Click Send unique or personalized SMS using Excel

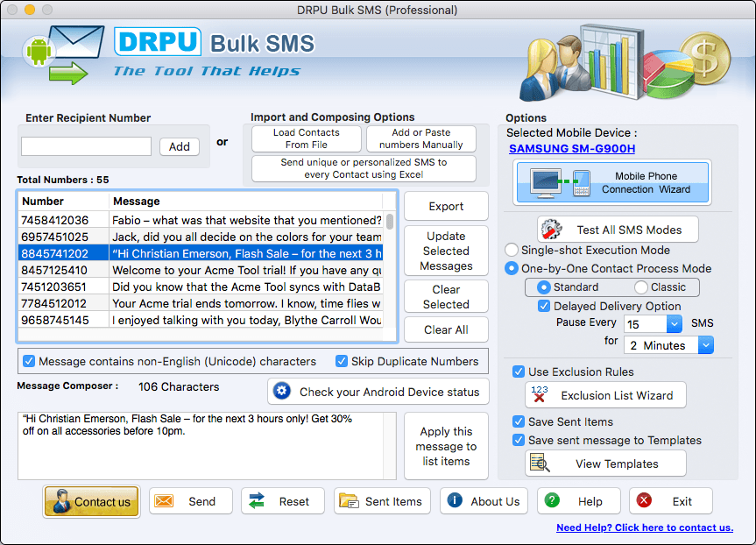[364, 168]
